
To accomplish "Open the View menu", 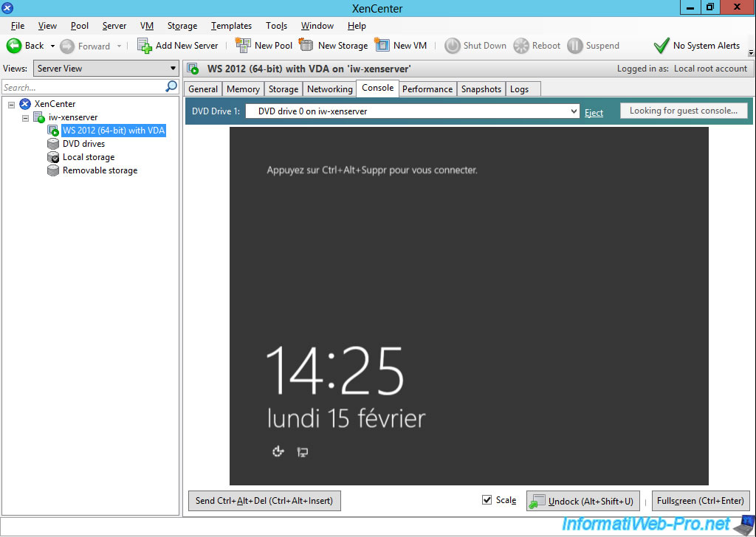I will (47, 26).
